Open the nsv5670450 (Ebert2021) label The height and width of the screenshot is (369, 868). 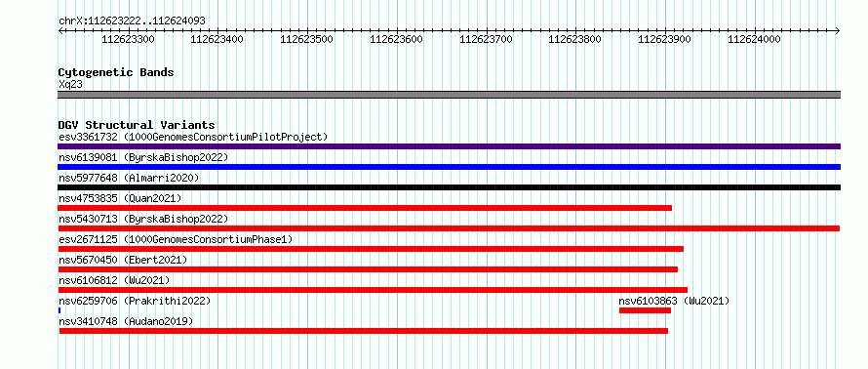[x=123, y=260]
